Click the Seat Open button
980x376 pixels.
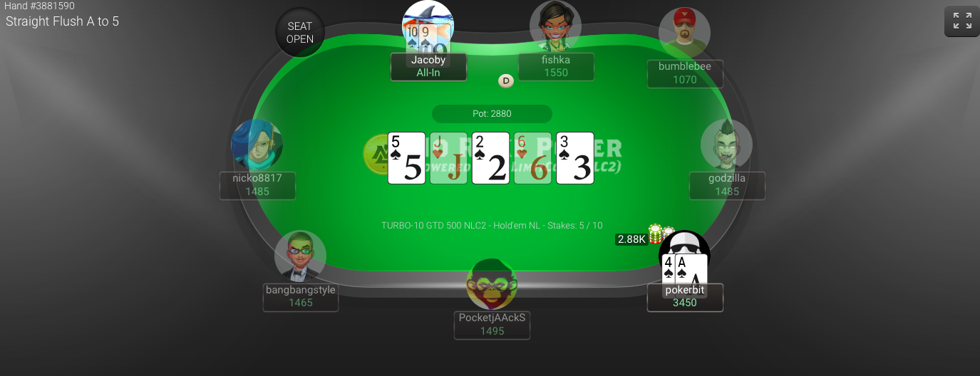pos(300,33)
